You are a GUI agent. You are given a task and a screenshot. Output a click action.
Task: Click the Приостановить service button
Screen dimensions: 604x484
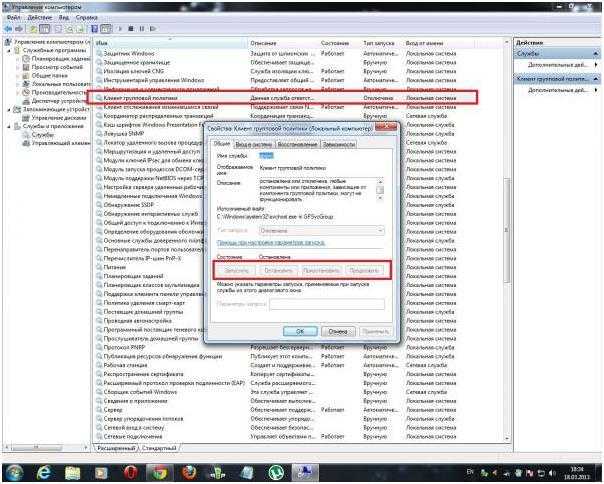pyautogui.click(x=321, y=271)
